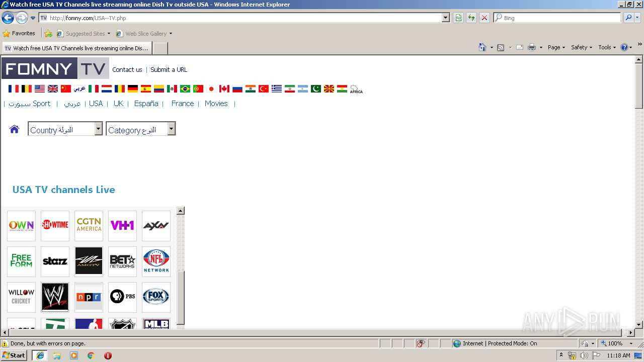Click the search magnifier button
644x362 pixels.
[x=628, y=18]
